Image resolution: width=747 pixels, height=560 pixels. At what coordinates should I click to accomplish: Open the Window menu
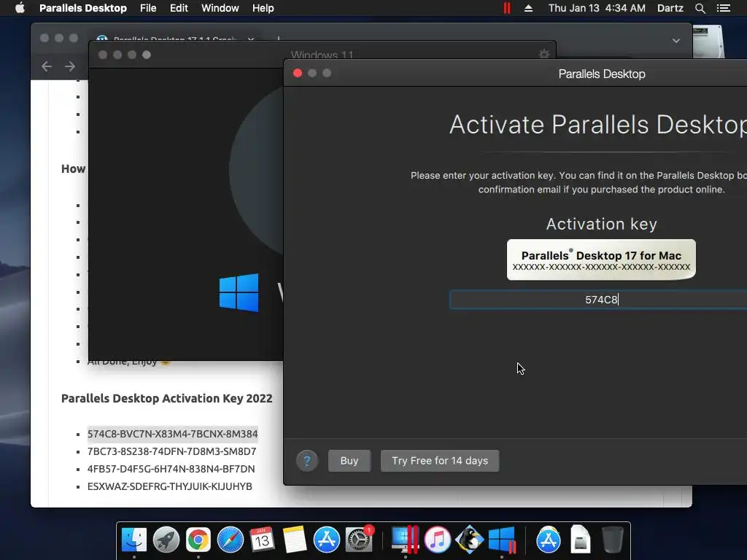pos(220,8)
